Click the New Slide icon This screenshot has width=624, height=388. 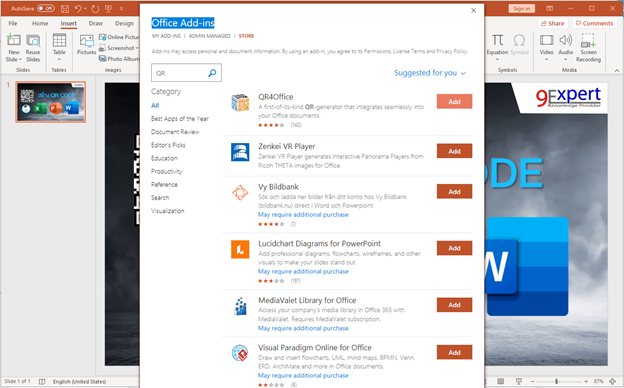click(x=14, y=40)
